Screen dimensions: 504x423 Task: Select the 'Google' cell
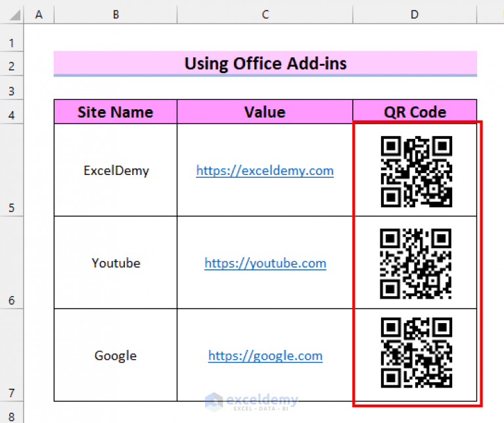tap(116, 355)
